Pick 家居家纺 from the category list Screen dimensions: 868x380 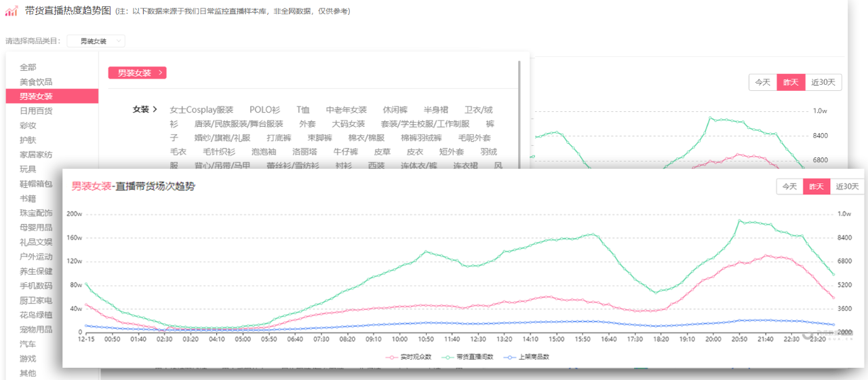(x=36, y=155)
